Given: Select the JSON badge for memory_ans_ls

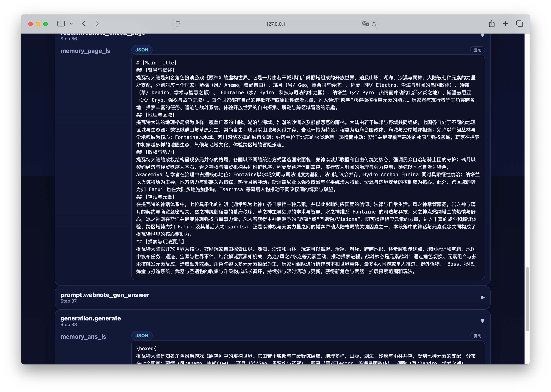Looking at the screenshot, I should click(142, 336).
